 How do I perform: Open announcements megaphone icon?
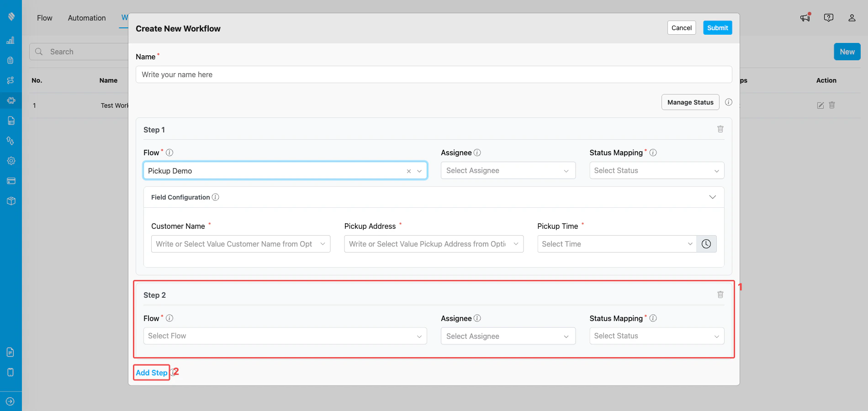pos(805,17)
